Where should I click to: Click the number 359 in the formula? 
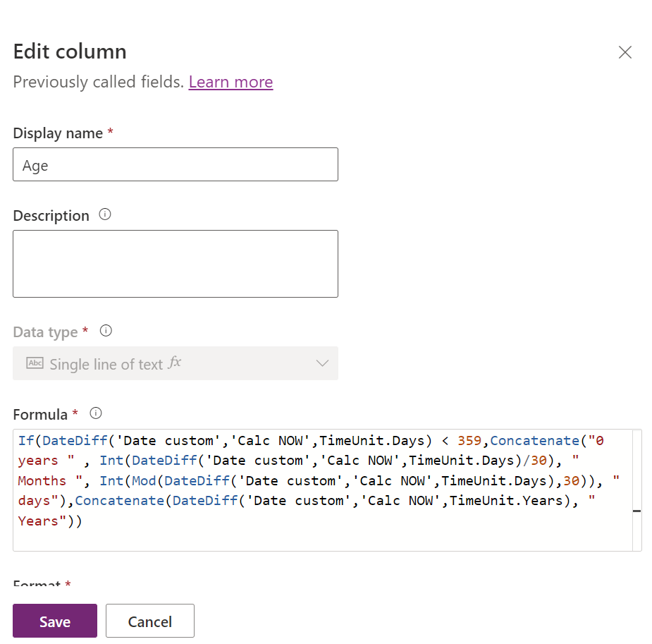(469, 441)
